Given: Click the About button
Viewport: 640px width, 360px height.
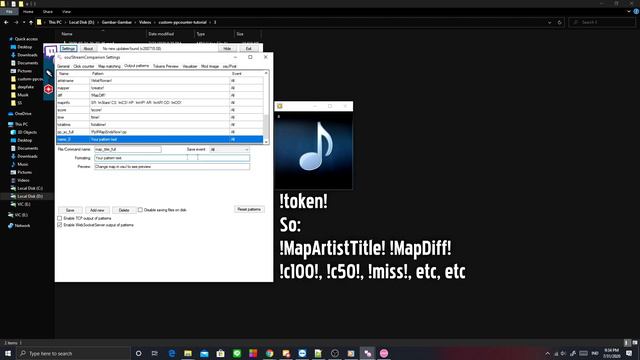Looking at the screenshot, I should [x=88, y=49].
